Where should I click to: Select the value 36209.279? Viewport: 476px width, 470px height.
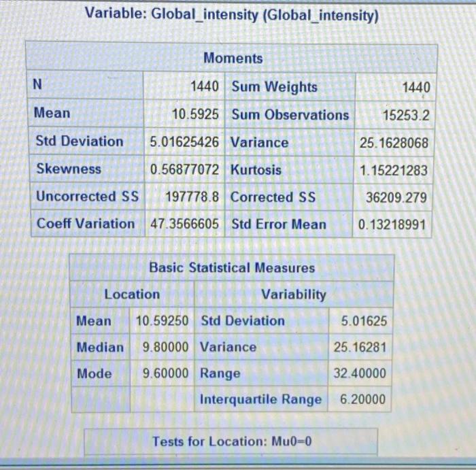(396, 198)
